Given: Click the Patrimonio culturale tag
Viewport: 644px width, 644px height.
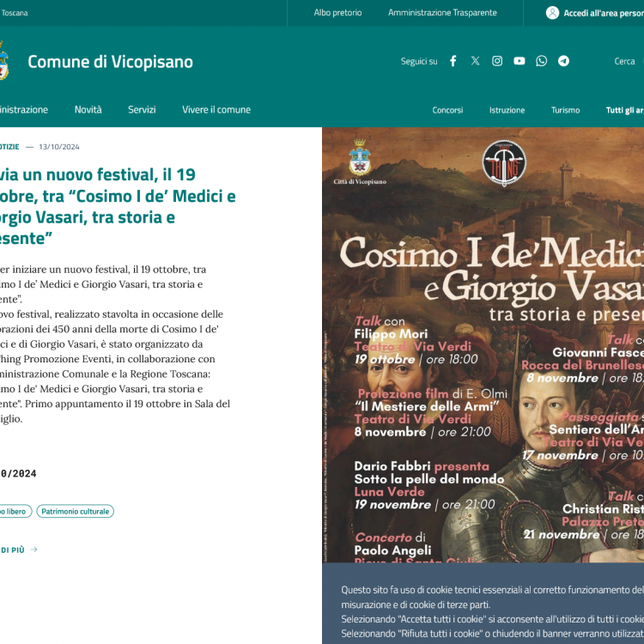Looking at the screenshot, I should click(x=76, y=512).
